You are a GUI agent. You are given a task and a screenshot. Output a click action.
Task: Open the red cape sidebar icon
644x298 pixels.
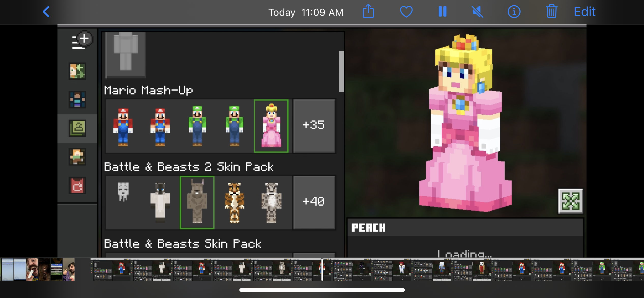(x=77, y=185)
